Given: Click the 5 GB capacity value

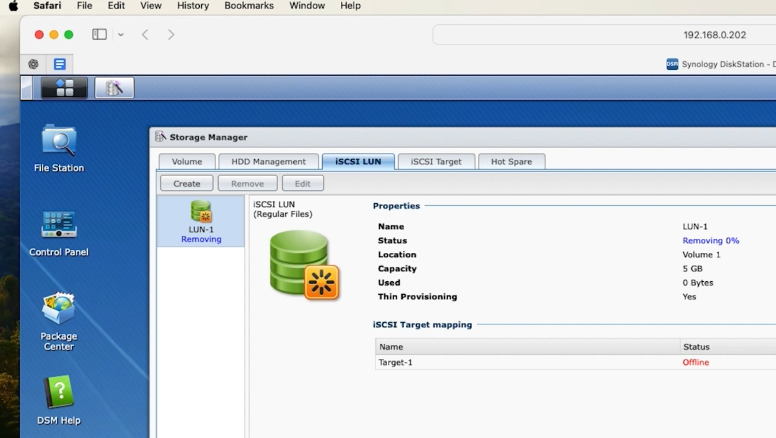Looking at the screenshot, I should (x=692, y=269).
